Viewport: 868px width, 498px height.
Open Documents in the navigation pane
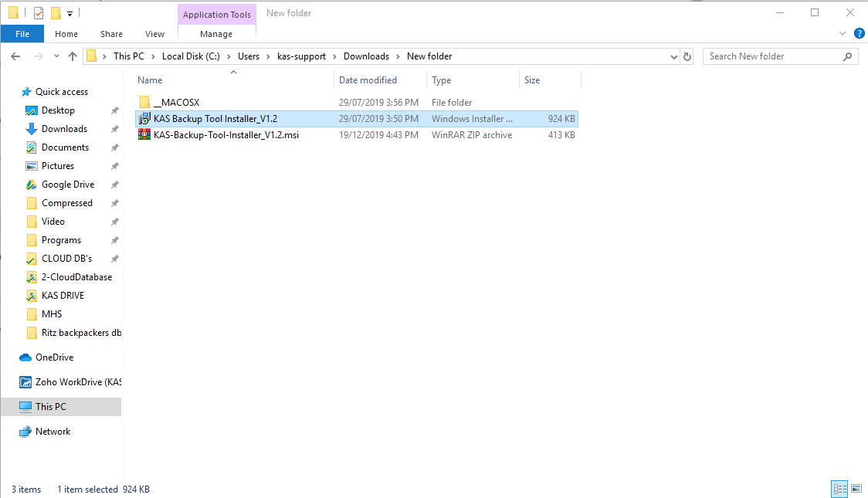coord(65,147)
